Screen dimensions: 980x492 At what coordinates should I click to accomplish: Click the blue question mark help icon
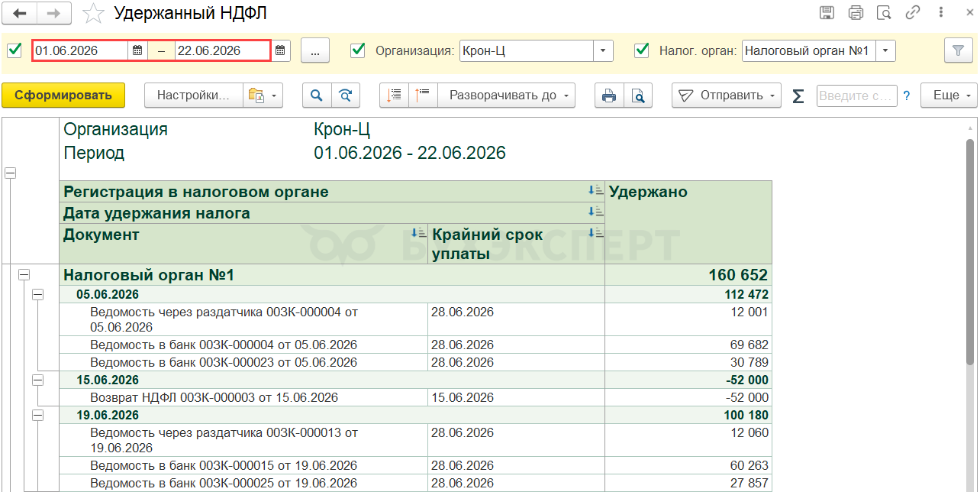[907, 95]
